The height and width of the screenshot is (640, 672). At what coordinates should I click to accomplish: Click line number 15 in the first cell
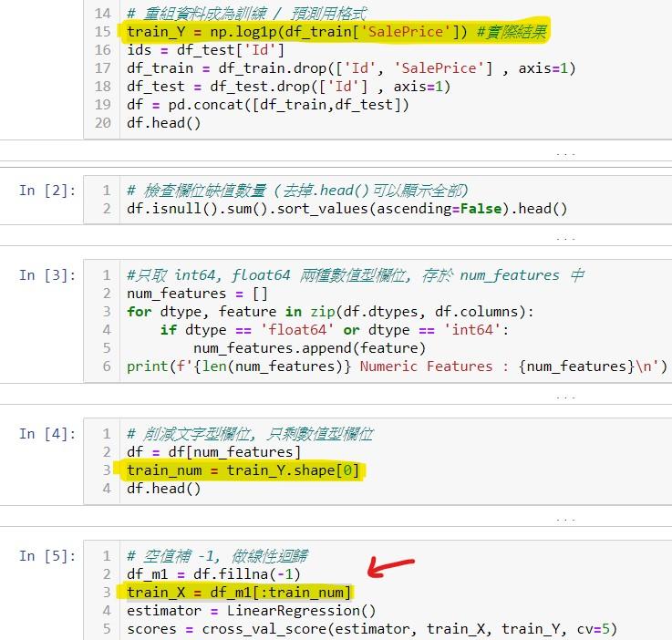tap(102, 32)
